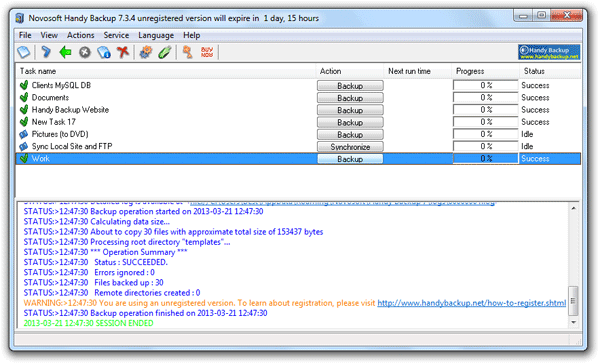Image resolution: width=600 pixels, height=364 pixels.
Task: Click the gray stop task icon
Action: 85,52
